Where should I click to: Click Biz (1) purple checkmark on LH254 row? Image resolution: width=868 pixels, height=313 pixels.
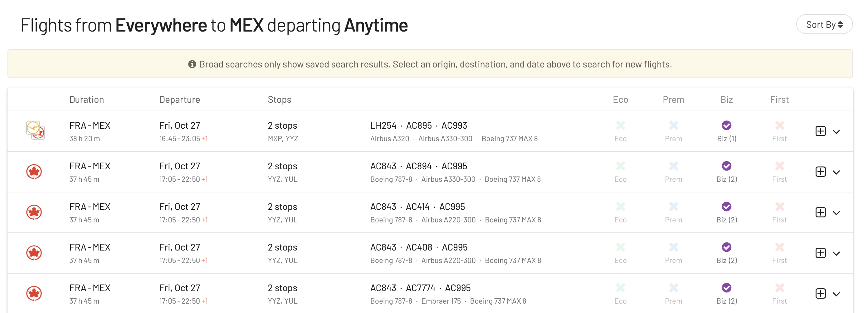click(x=726, y=126)
